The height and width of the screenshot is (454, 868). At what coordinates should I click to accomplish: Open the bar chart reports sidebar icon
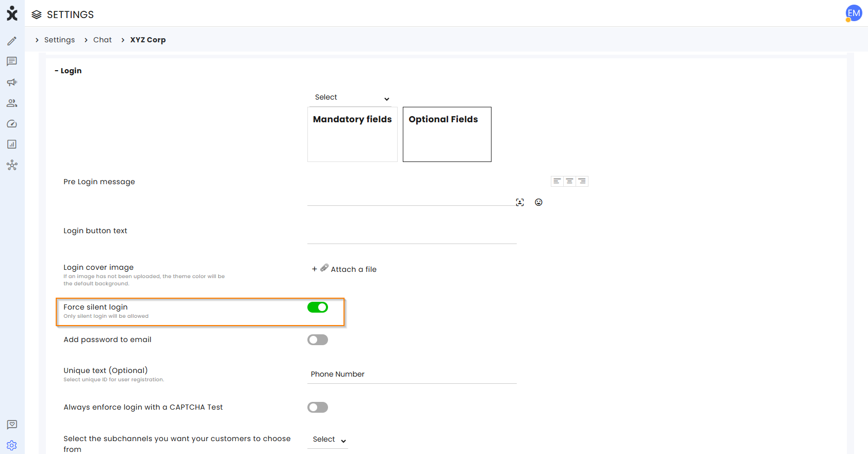(12, 144)
